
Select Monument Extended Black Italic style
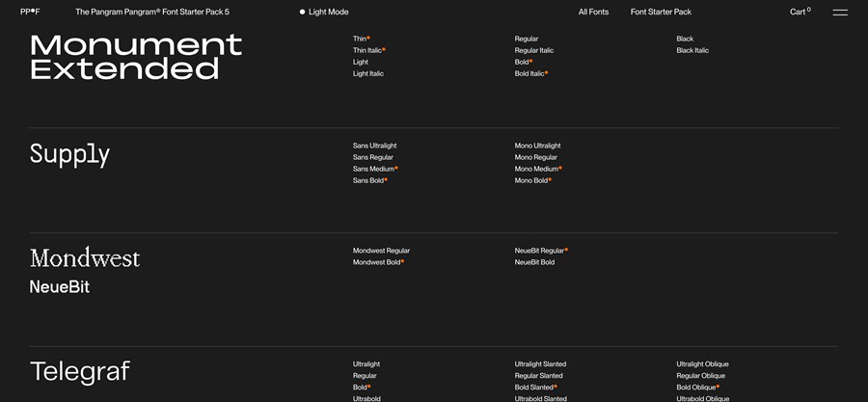coord(692,50)
